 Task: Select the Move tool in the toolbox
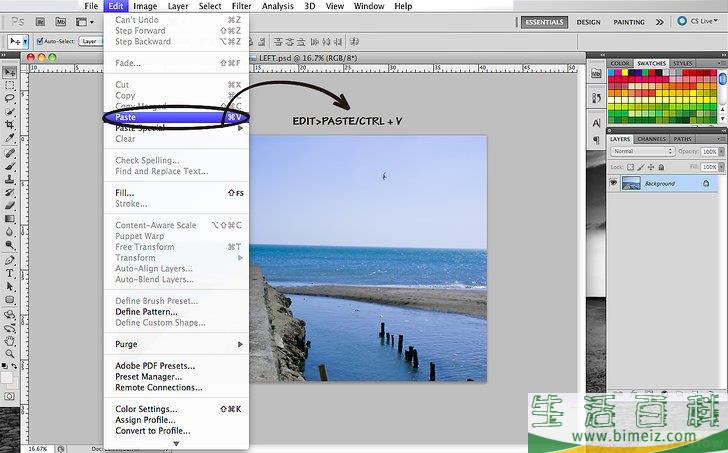coord(10,72)
